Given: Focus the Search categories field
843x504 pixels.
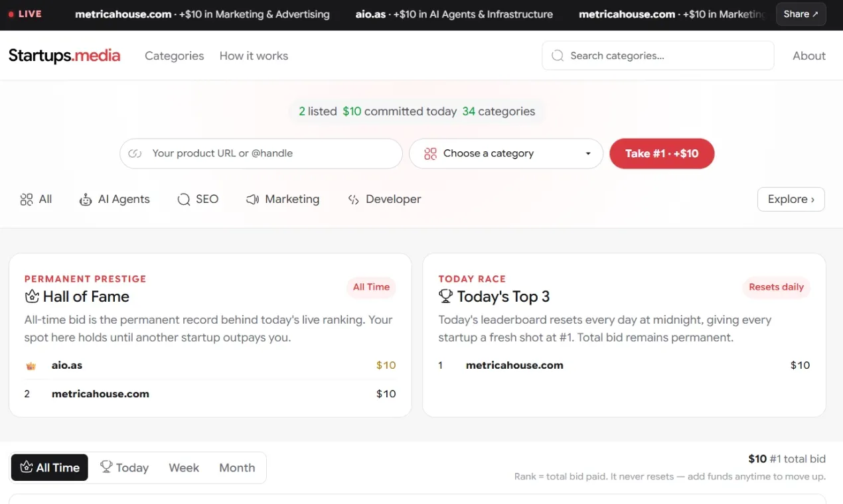Looking at the screenshot, I should (x=658, y=56).
